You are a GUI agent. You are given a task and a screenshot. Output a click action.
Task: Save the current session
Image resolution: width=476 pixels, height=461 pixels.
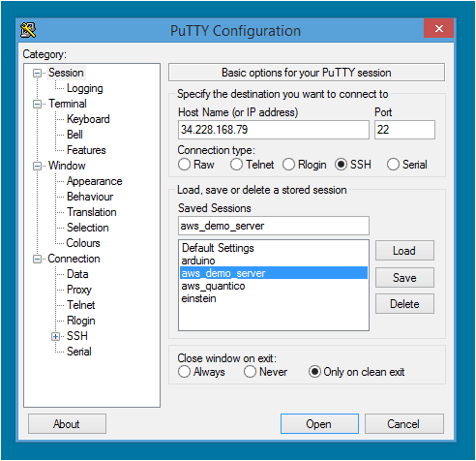pyautogui.click(x=404, y=278)
